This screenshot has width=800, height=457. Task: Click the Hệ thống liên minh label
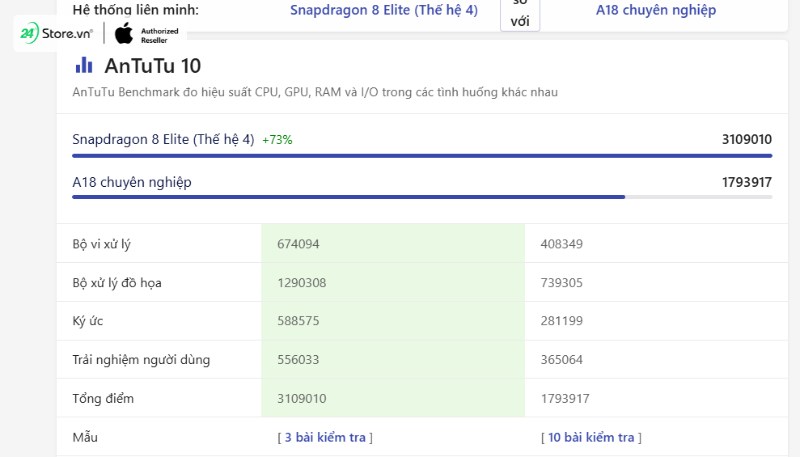click(135, 10)
